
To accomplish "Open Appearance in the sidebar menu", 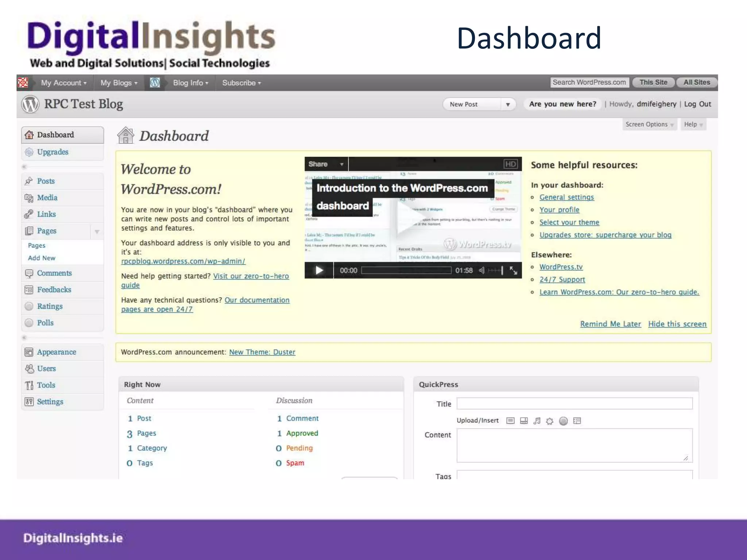I will tap(57, 352).
